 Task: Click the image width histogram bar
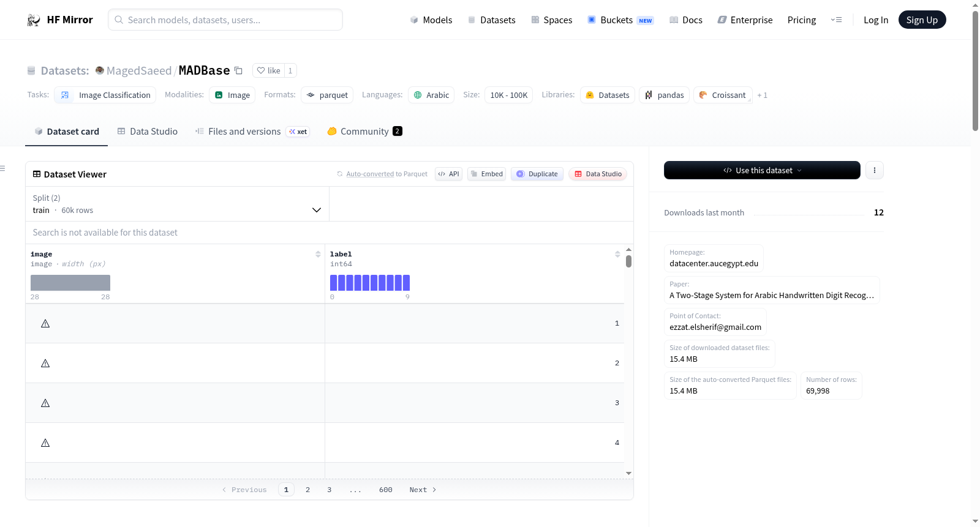[70, 283]
